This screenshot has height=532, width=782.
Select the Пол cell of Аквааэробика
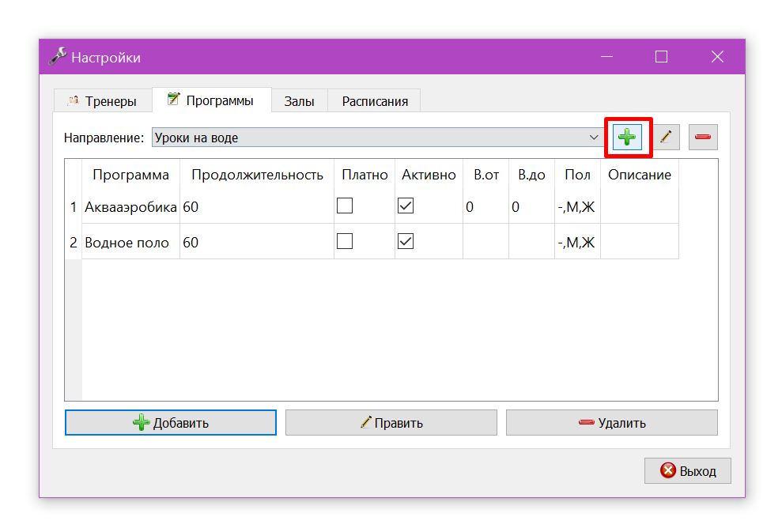point(577,207)
